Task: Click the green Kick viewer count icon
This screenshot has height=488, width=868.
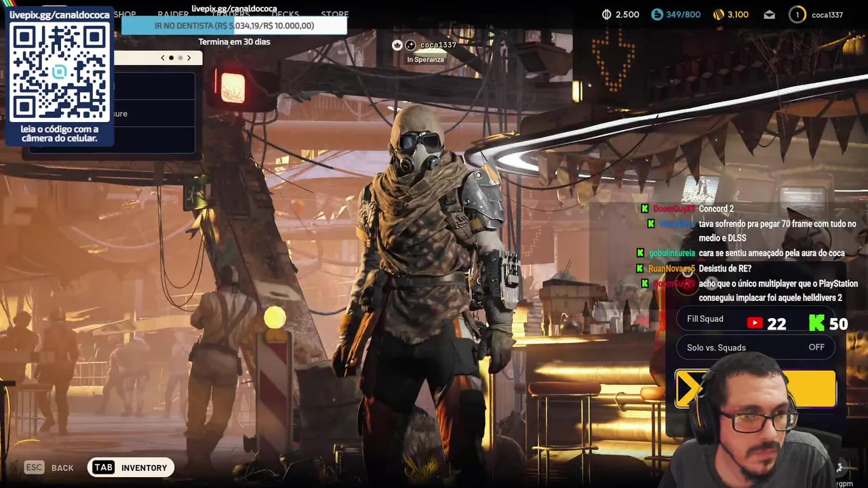Action: 816,323
